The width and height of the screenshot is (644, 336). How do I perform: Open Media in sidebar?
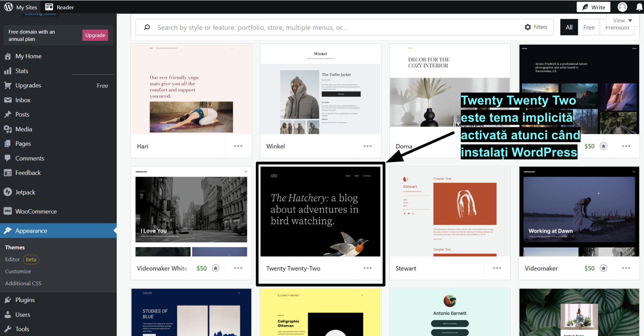click(x=24, y=129)
